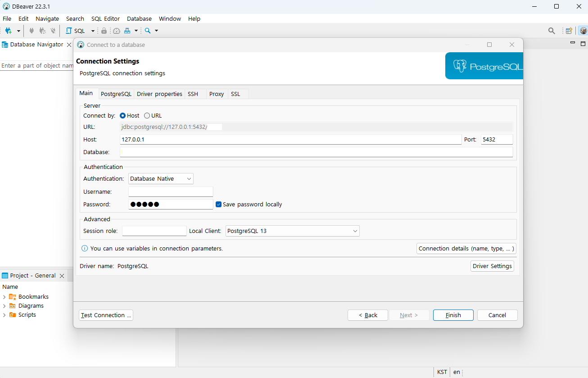Uncheck Save password locally
588x378 pixels.
click(x=219, y=204)
